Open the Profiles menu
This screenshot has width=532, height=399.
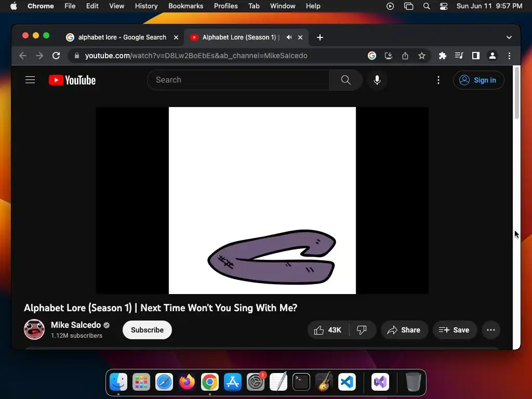(x=225, y=6)
